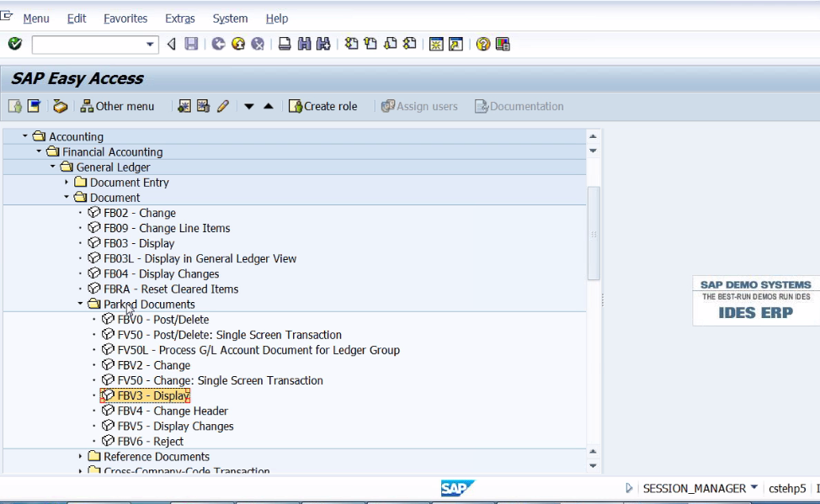Click the Create Shortcut icon
Image resolution: width=820 pixels, height=504 pixels.
pyautogui.click(x=456, y=44)
